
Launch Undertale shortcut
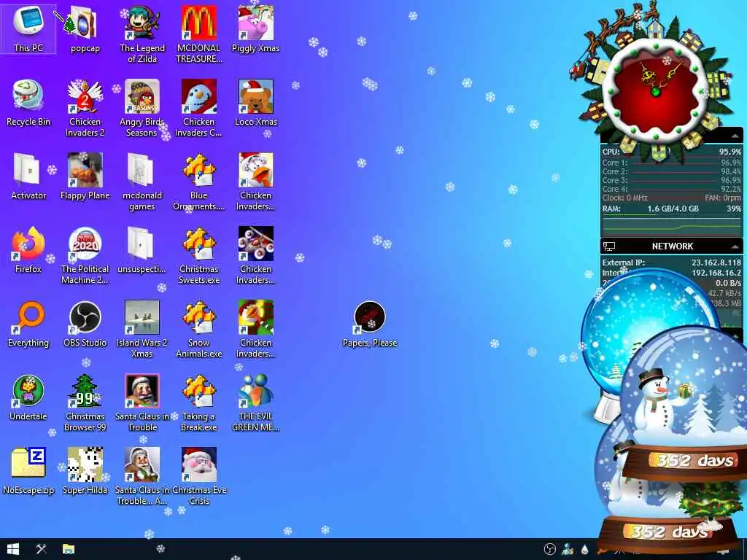pos(28,397)
